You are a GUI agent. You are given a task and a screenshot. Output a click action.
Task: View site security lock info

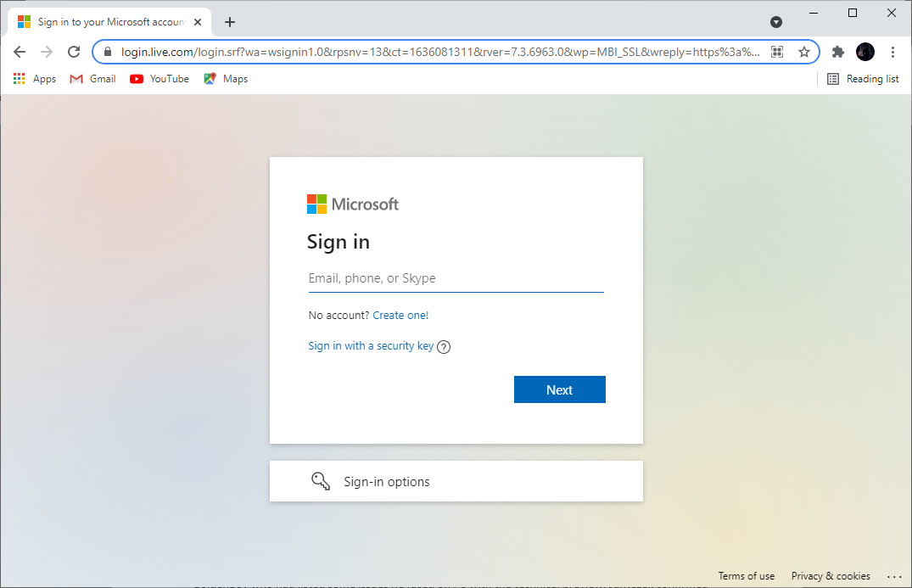click(x=108, y=52)
